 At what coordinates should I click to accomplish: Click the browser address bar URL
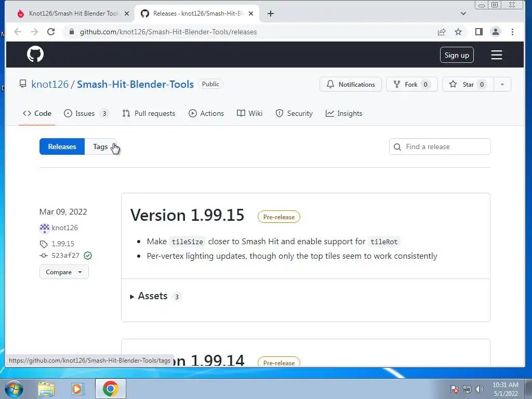tap(168, 32)
